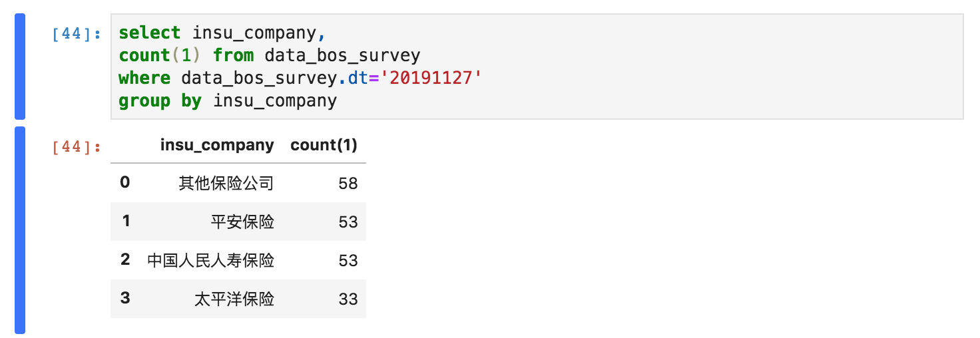Click the 'group by' line in code
The height and width of the screenshot is (338, 980).
pos(228,101)
